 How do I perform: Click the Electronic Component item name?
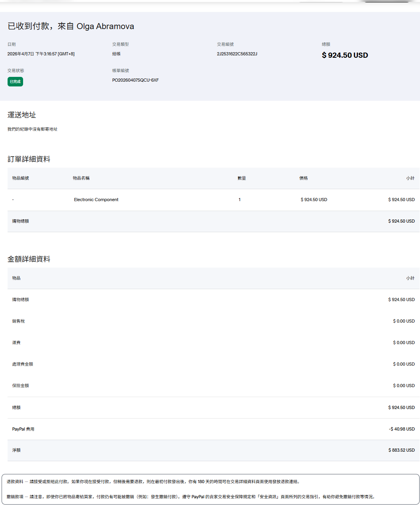(x=96, y=200)
